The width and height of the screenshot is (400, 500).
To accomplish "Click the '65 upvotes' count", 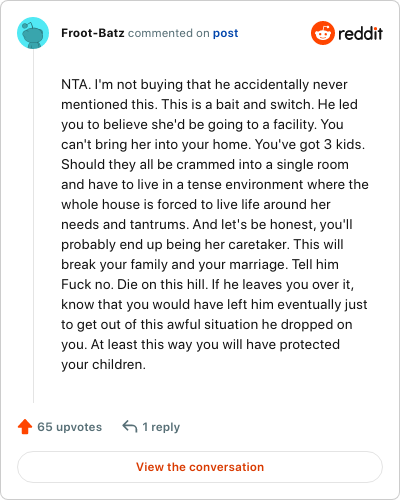I will (69, 427).
